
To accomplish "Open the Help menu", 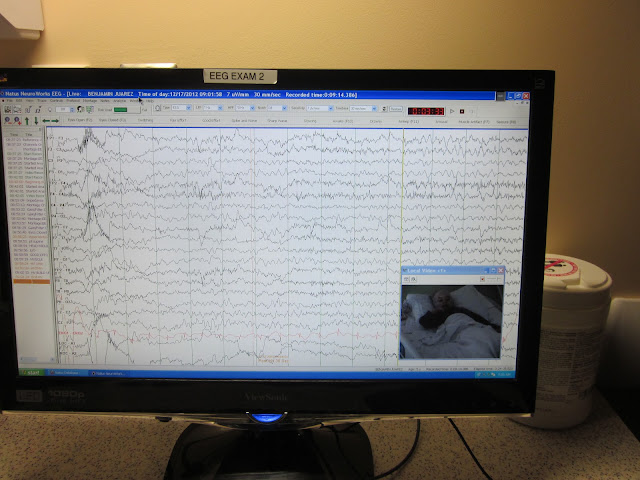I will (150, 101).
